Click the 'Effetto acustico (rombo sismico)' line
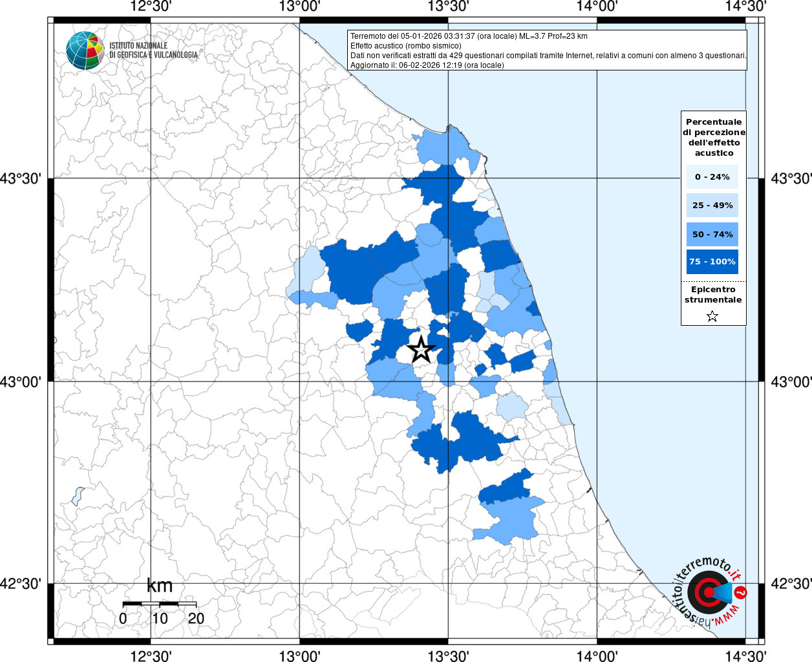This screenshot has width=812, height=662. tap(406, 46)
